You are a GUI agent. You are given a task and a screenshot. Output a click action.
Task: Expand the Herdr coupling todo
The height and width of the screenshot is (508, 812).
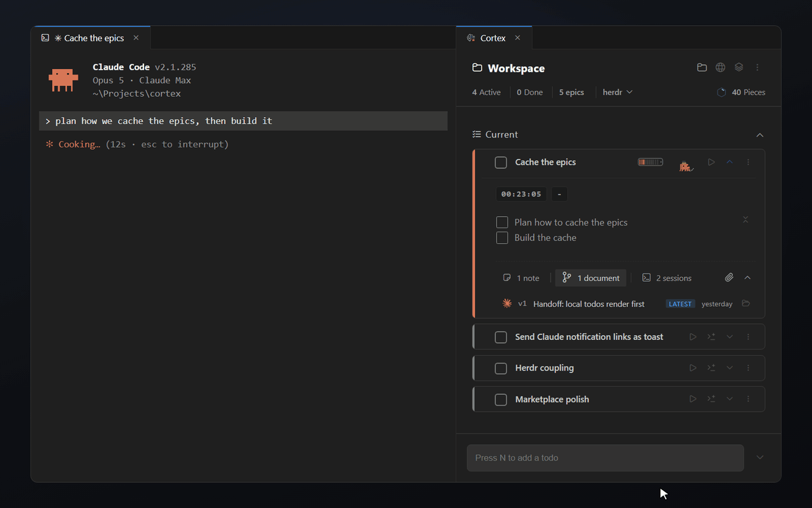[x=729, y=368]
